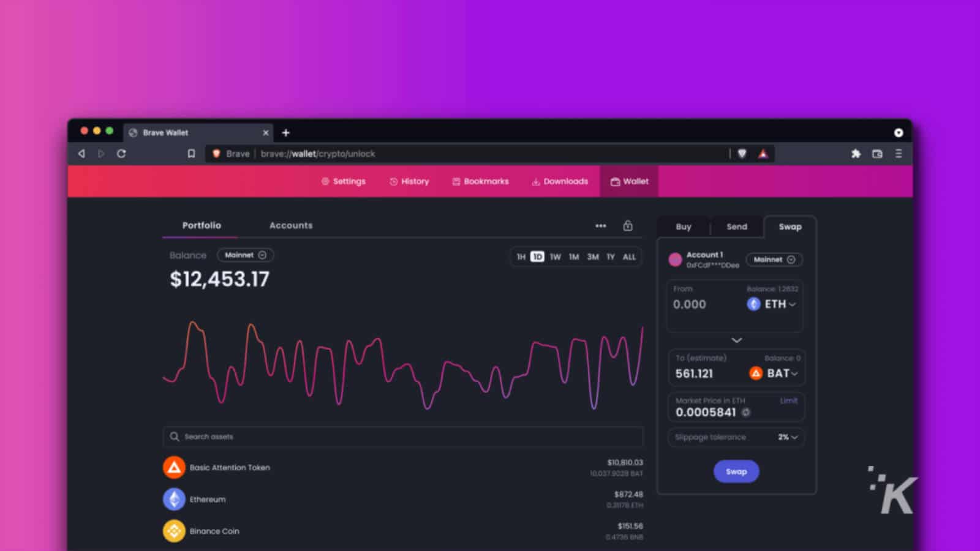Switch to the Send tab

point(737,227)
